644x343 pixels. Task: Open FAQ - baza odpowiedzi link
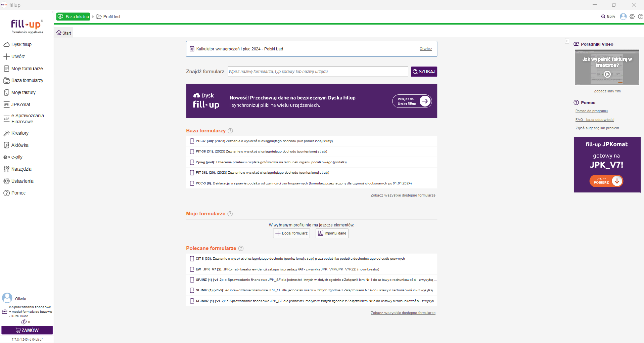point(595,120)
